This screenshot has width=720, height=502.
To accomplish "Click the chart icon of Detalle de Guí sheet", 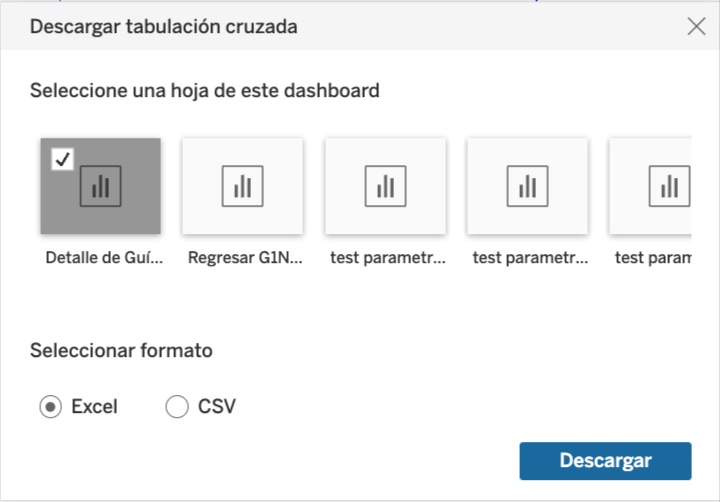I will pyautogui.click(x=101, y=186).
